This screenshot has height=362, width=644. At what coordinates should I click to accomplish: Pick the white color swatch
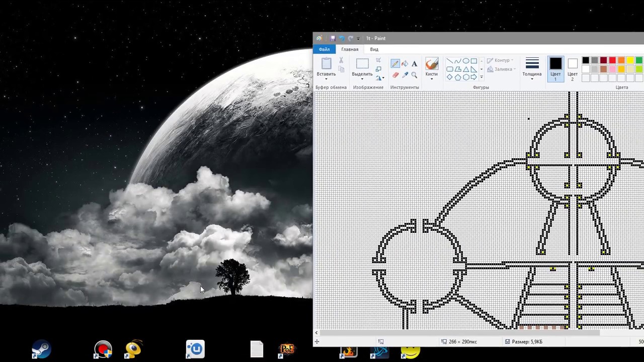coord(586,69)
